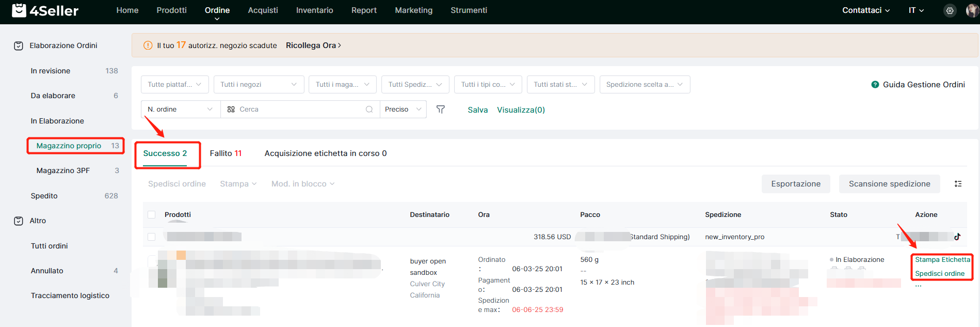Click Visualizza(0) link
This screenshot has width=980, height=327.
click(521, 110)
